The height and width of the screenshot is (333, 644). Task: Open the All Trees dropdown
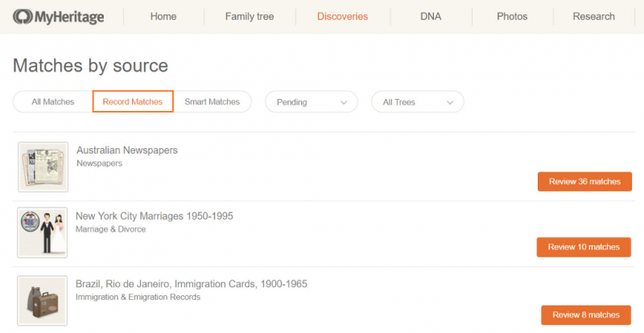418,102
